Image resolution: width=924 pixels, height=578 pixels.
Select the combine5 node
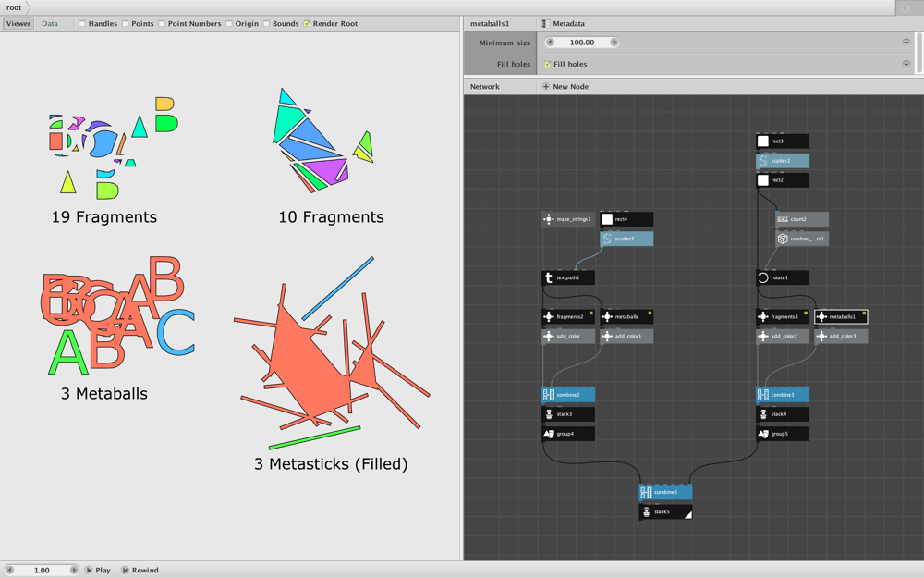[x=665, y=492]
